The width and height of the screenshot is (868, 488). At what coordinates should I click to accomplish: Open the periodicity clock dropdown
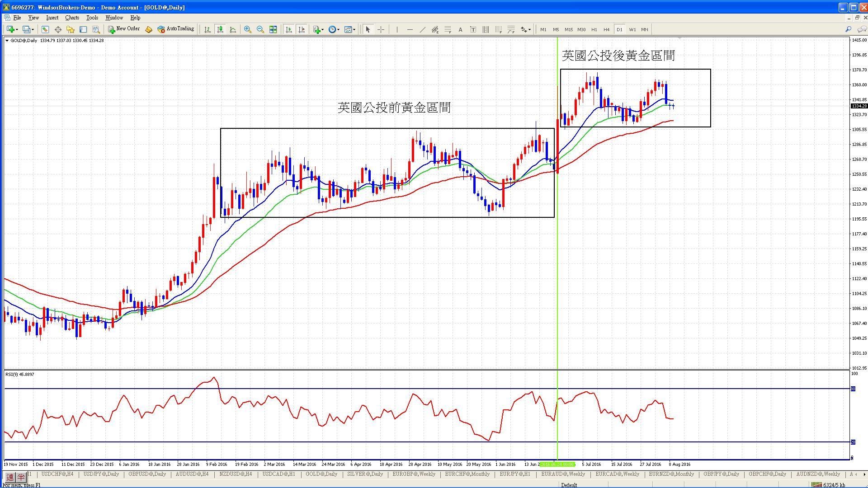(x=334, y=29)
